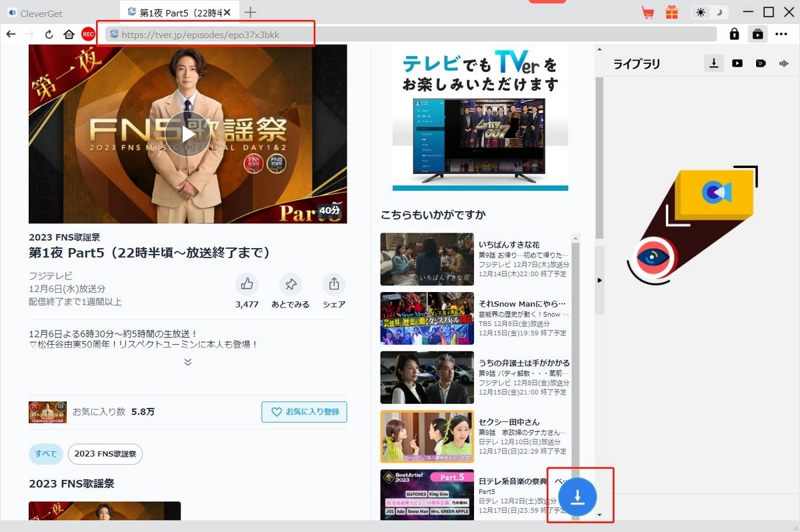The image size is (800, 532).
Task: Collapse the library panel arrow handle
Action: point(599,280)
